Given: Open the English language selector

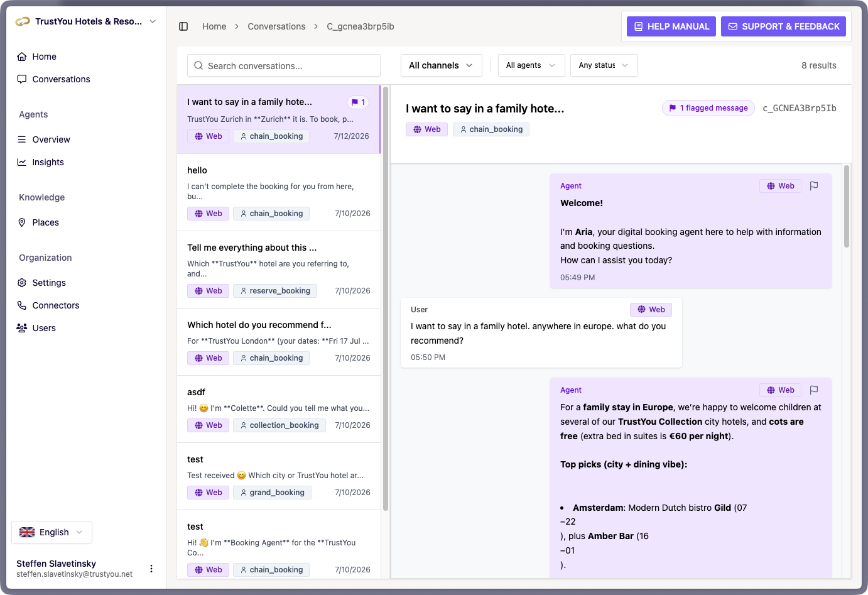Looking at the screenshot, I should click(x=52, y=532).
